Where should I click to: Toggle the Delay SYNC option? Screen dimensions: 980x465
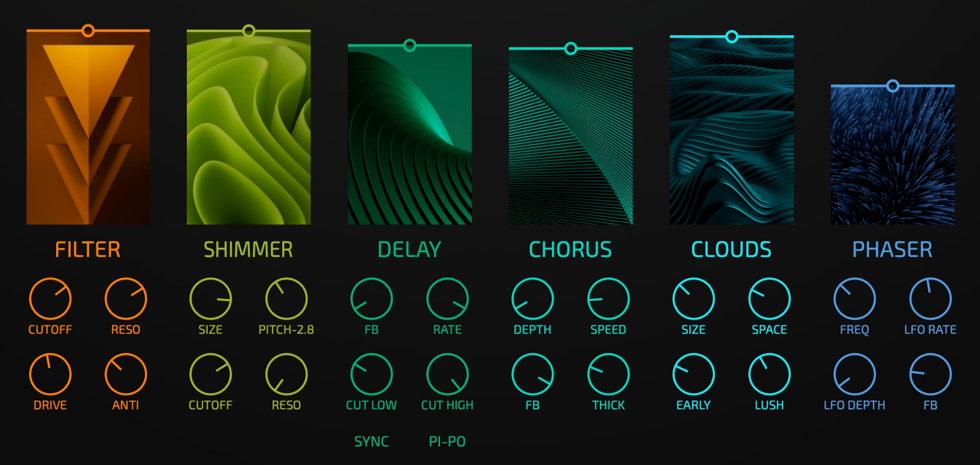pyautogui.click(x=371, y=442)
